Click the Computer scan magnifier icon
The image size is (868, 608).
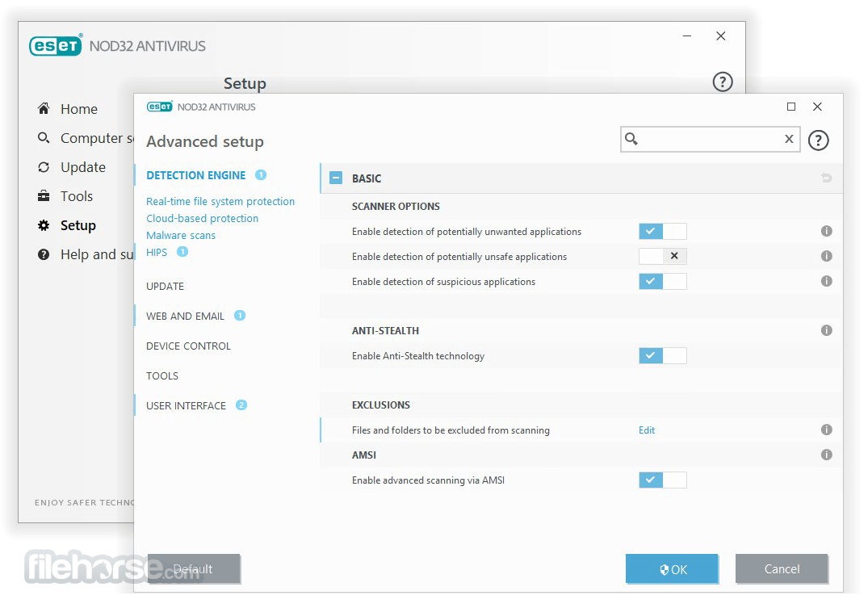[43, 137]
